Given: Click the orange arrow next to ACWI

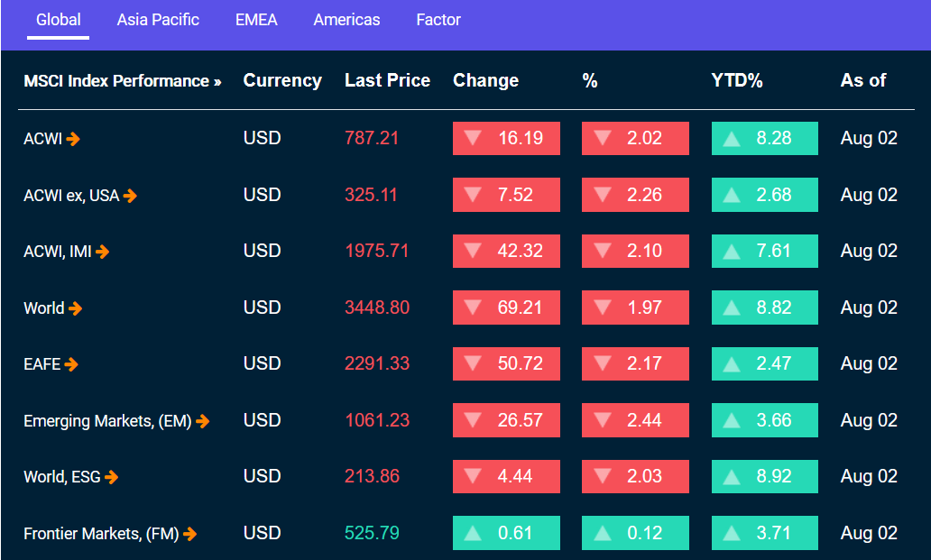Looking at the screenshot, I should [x=74, y=139].
